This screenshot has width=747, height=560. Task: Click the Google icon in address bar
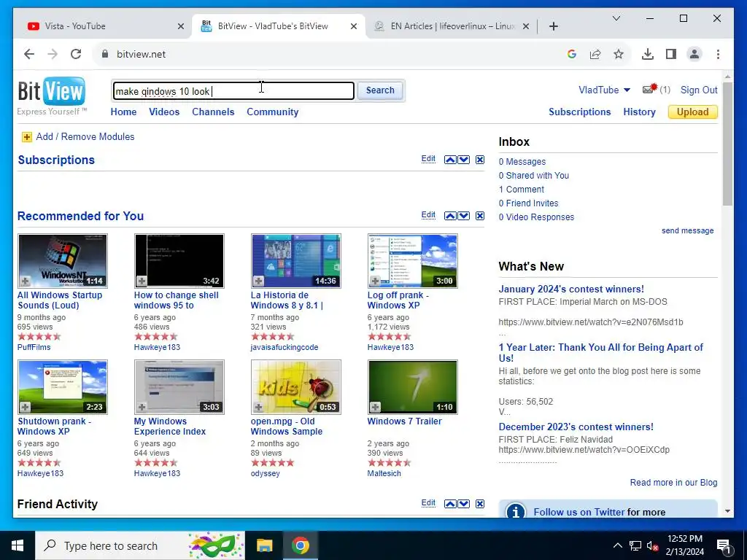click(572, 54)
